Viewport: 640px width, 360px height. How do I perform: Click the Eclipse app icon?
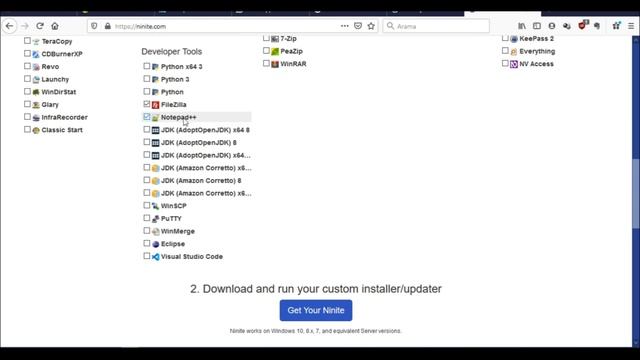coord(156,244)
